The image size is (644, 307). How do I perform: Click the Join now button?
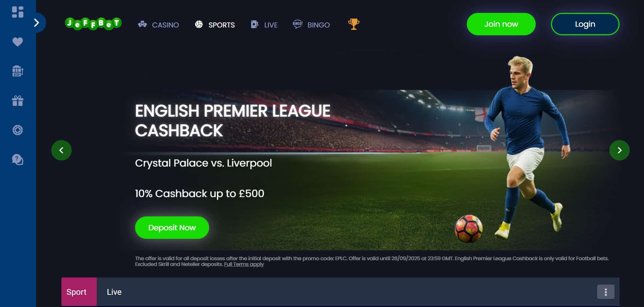coord(501,24)
